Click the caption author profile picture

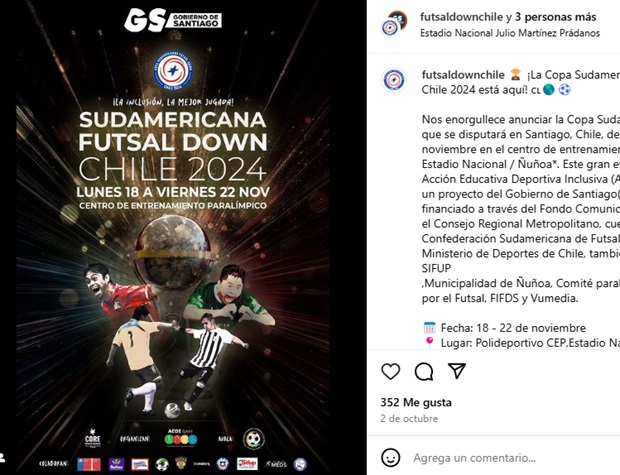click(x=394, y=80)
